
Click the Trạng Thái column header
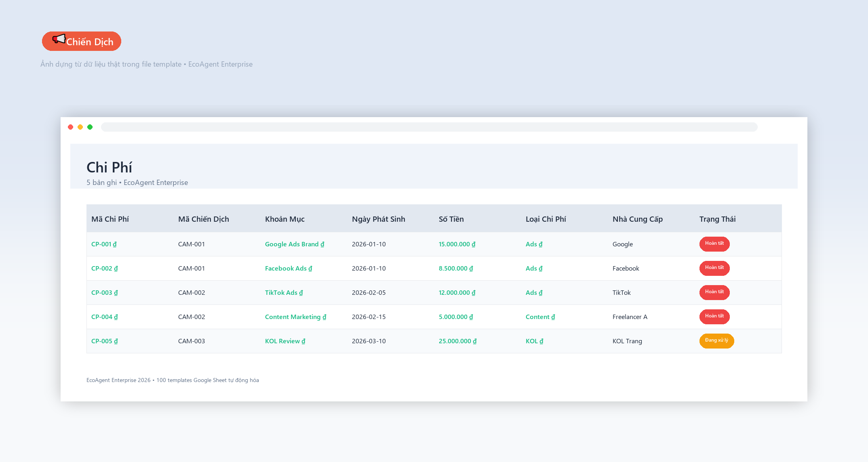[718, 219]
